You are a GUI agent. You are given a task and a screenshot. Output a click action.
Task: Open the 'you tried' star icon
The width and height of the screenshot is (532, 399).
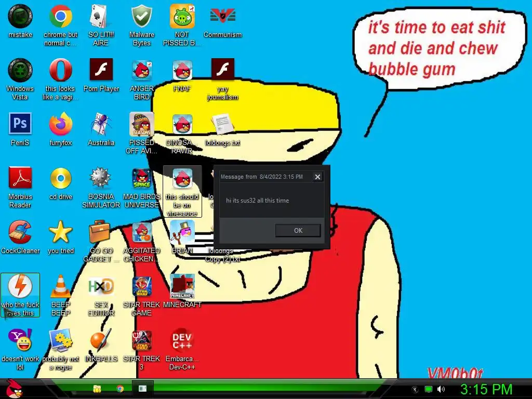coord(60,237)
